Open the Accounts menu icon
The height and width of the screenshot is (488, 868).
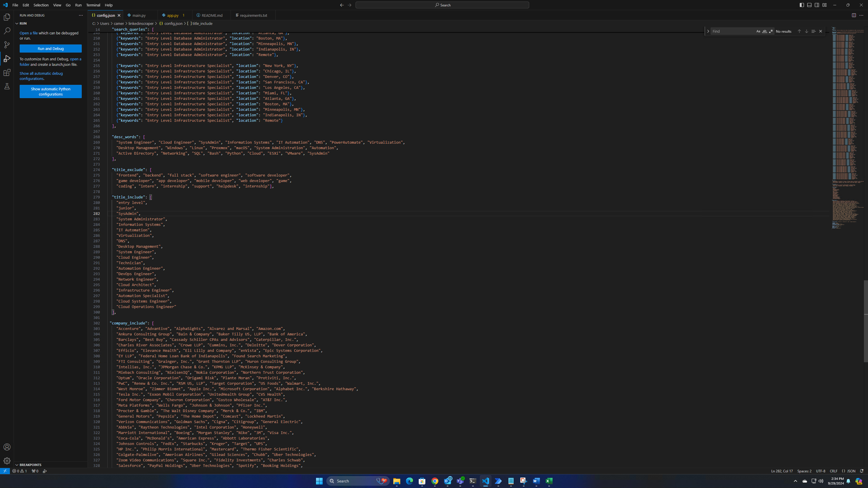[7, 447]
